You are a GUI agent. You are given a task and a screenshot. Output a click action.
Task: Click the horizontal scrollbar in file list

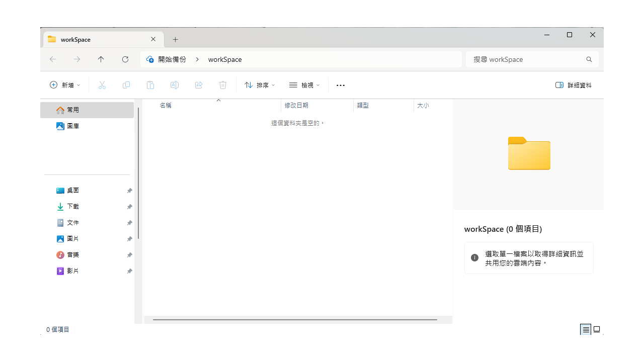click(x=295, y=319)
